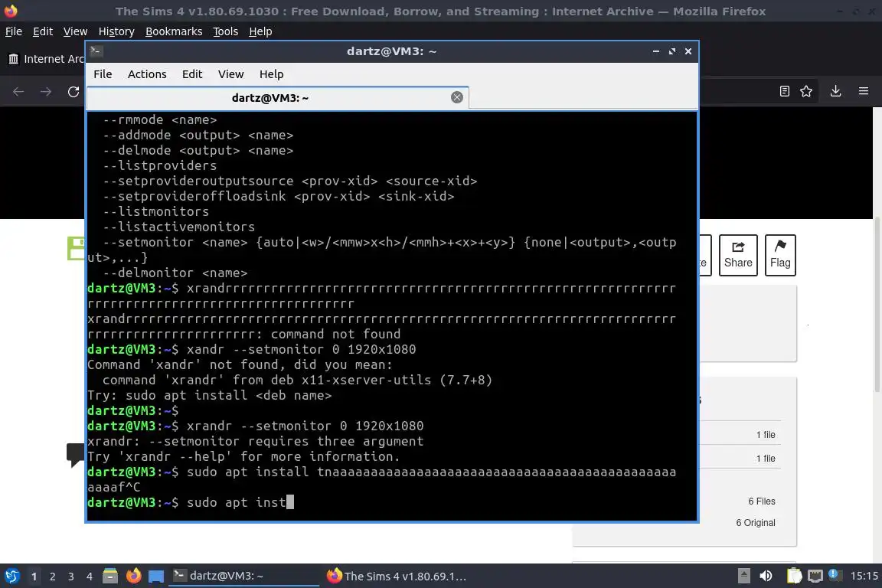This screenshot has height=588, width=882.
Task: Open the Firefox View menu
Action: (75, 31)
